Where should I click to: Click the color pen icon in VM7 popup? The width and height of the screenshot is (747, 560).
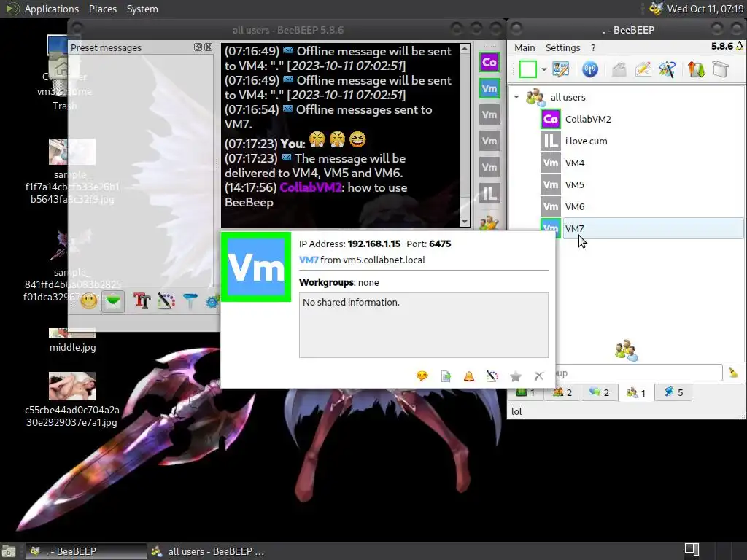(x=492, y=376)
